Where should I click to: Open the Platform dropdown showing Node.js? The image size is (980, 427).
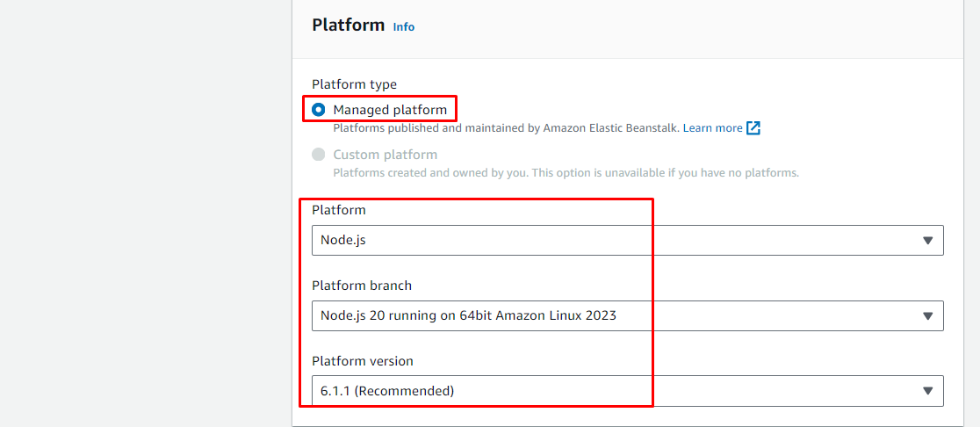point(615,240)
